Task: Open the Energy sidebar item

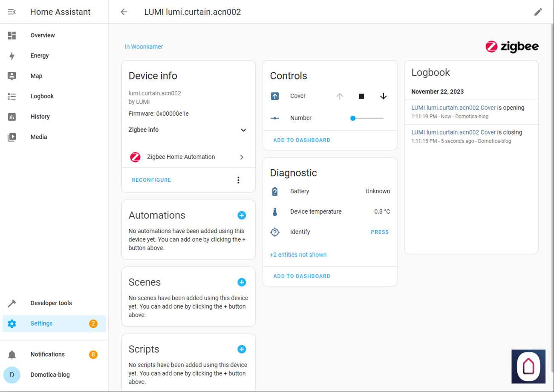Action: tap(40, 56)
